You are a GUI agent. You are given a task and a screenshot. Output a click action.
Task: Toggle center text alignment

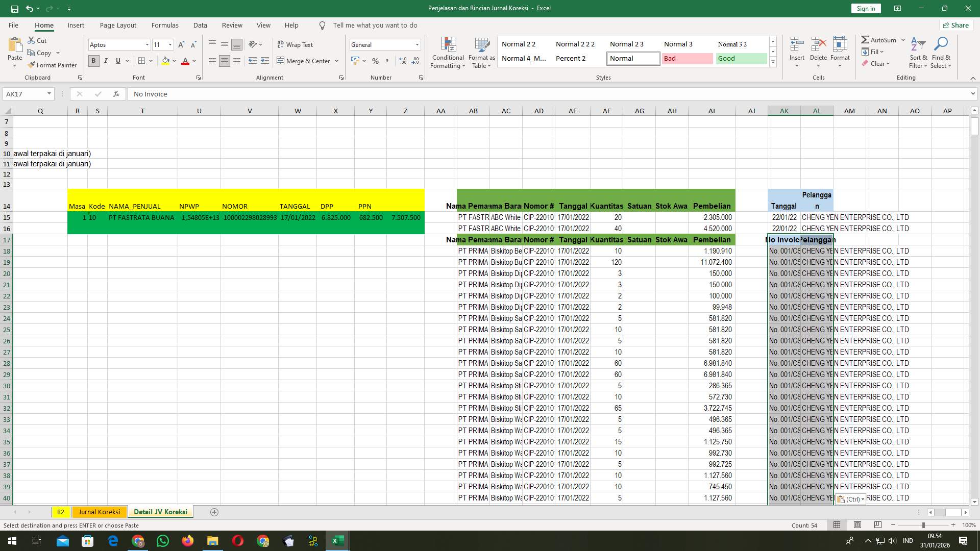[225, 61]
